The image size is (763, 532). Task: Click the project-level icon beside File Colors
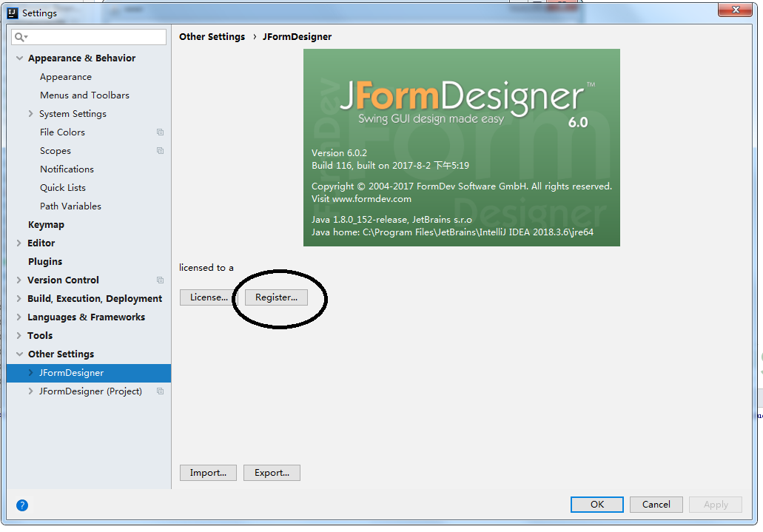click(160, 132)
